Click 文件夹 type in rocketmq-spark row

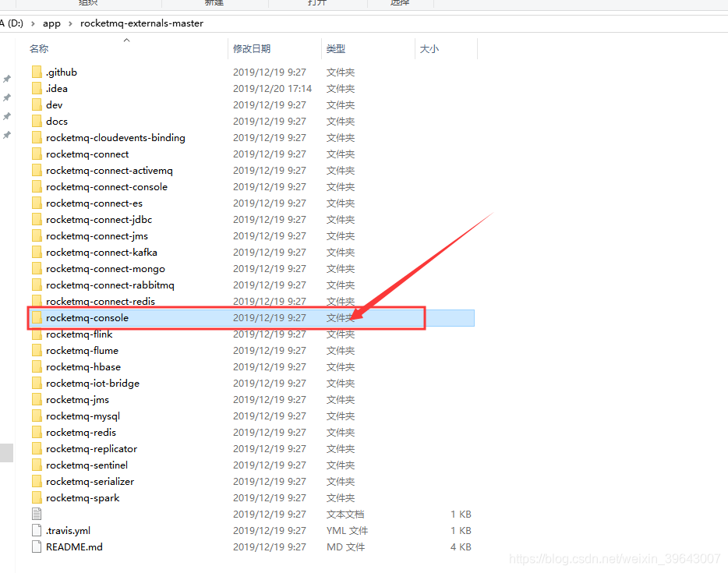click(341, 498)
